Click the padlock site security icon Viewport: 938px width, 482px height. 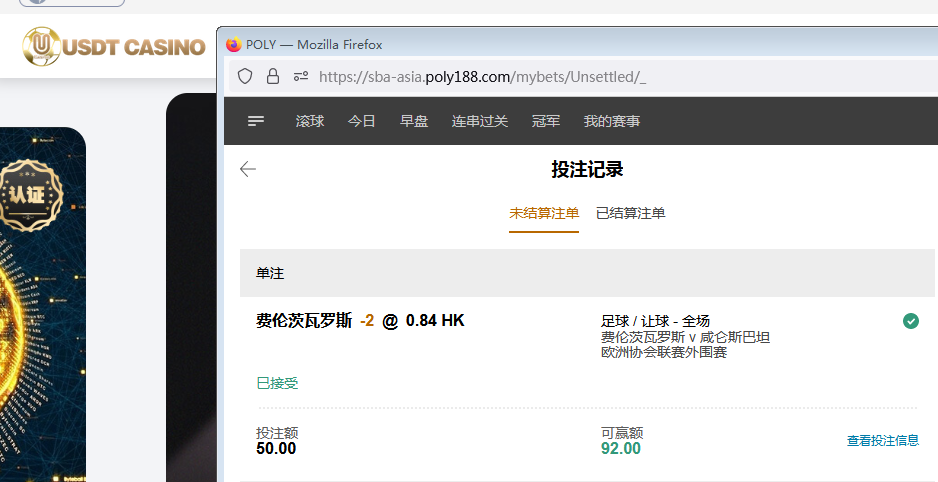pyautogui.click(x=272, y=76)
